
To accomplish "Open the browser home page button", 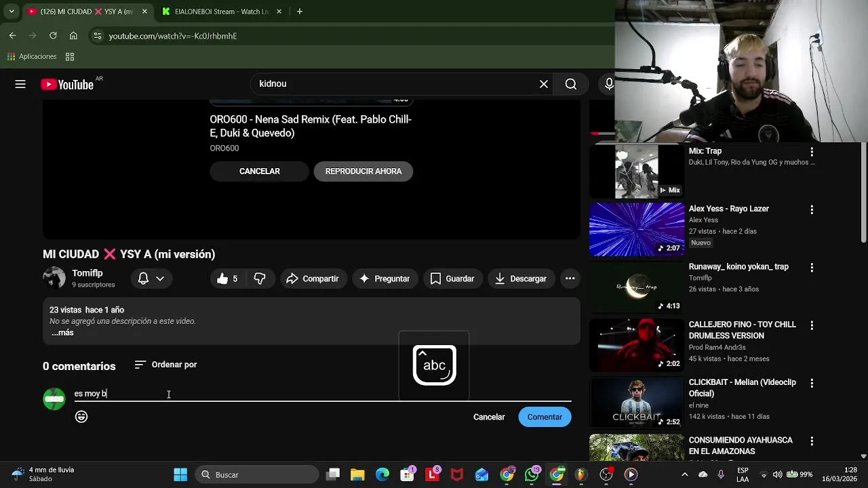I will [73, 35].
